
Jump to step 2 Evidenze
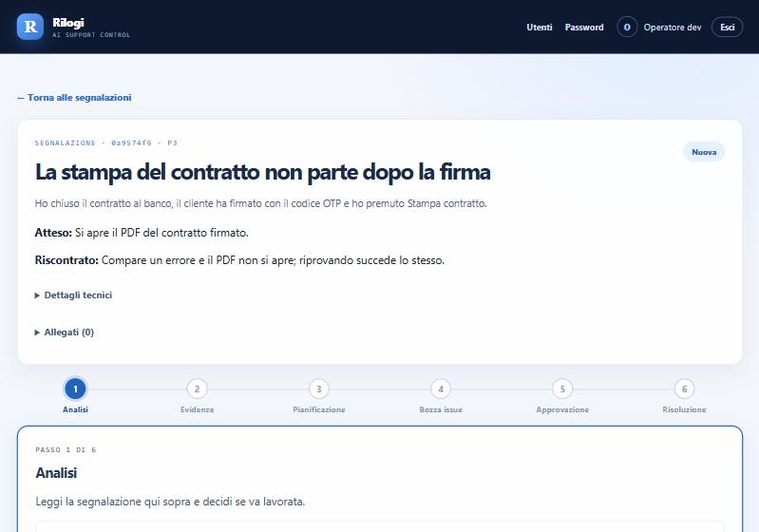click(197, 389)
